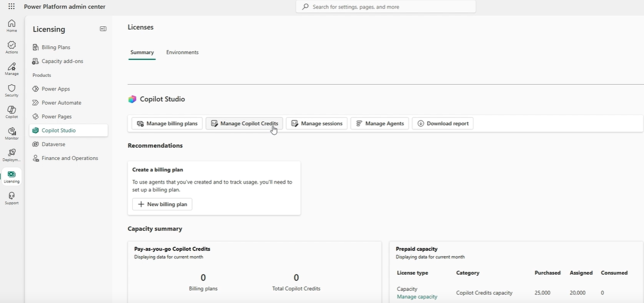Open Manage in the left rail
644x303 pixels.
coord(12,69)
